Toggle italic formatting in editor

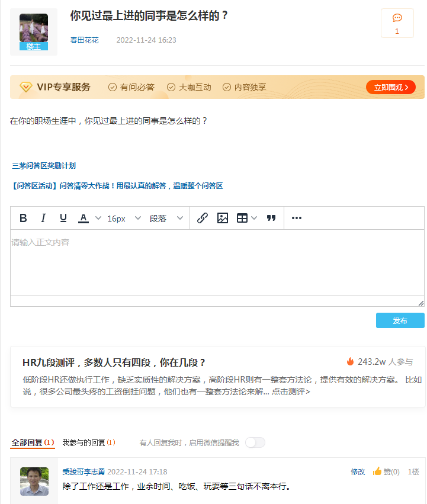pyautogui.click(x=43, y=219)
